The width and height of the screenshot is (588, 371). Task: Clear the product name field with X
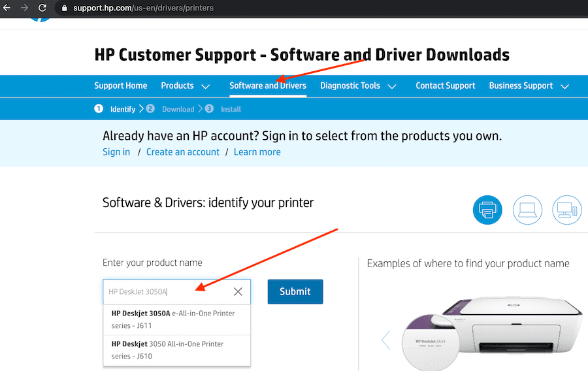click(x=238, y=291)
